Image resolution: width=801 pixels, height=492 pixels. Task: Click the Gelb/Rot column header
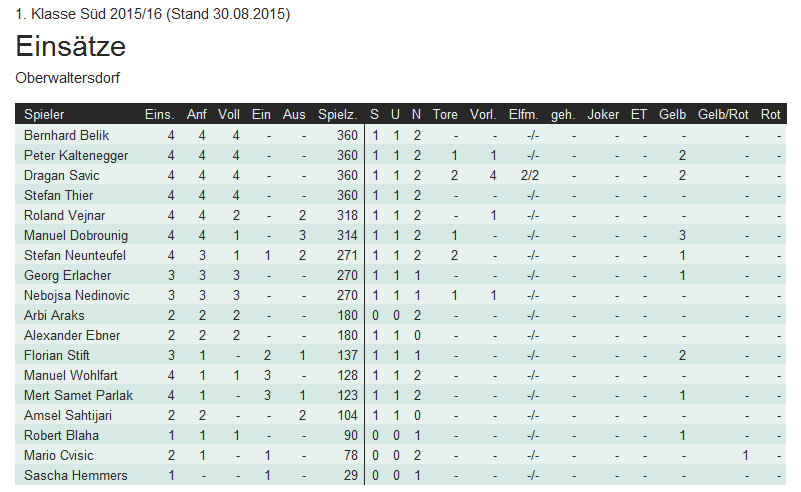[x=723, y=114]
